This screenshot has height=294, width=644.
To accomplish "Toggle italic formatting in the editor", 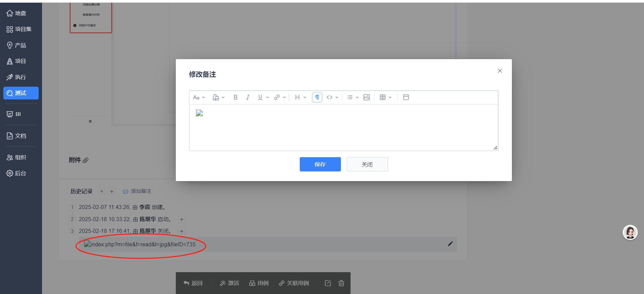I will click(x=248, y=97).
